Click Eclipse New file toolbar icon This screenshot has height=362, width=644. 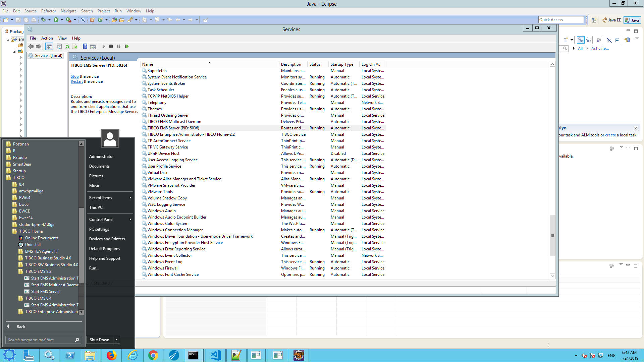pos(6,20)
